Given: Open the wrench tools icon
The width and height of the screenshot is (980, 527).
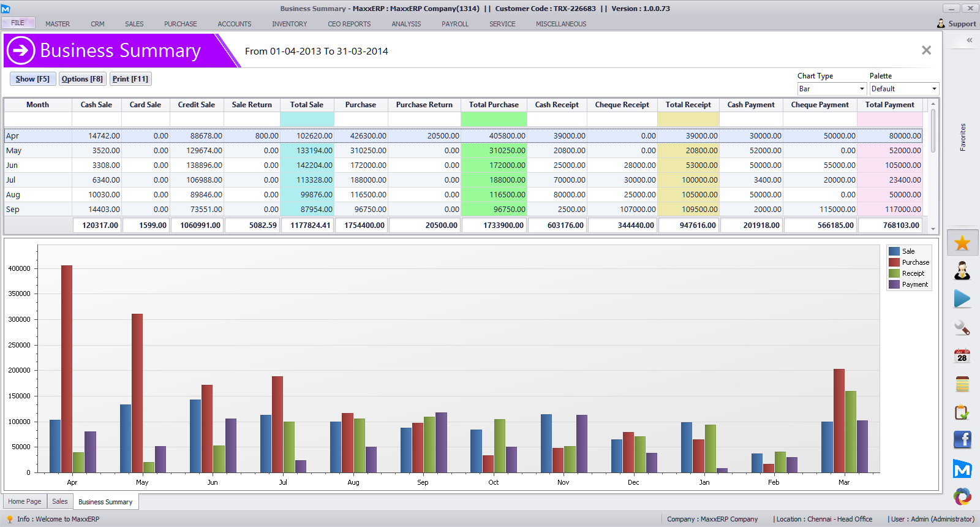Looking at the screenshot, I should [x=962, y=328].
